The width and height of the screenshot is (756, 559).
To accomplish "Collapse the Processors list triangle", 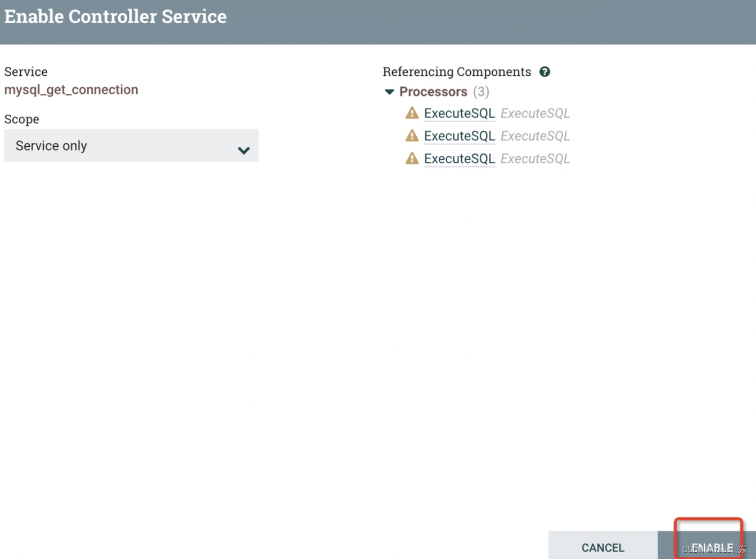I will click(x=389, y=92).
